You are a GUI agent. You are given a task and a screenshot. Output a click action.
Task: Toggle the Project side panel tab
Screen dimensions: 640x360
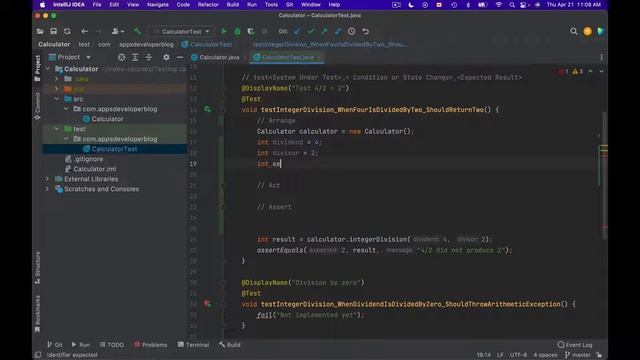[x=37, y=68]
